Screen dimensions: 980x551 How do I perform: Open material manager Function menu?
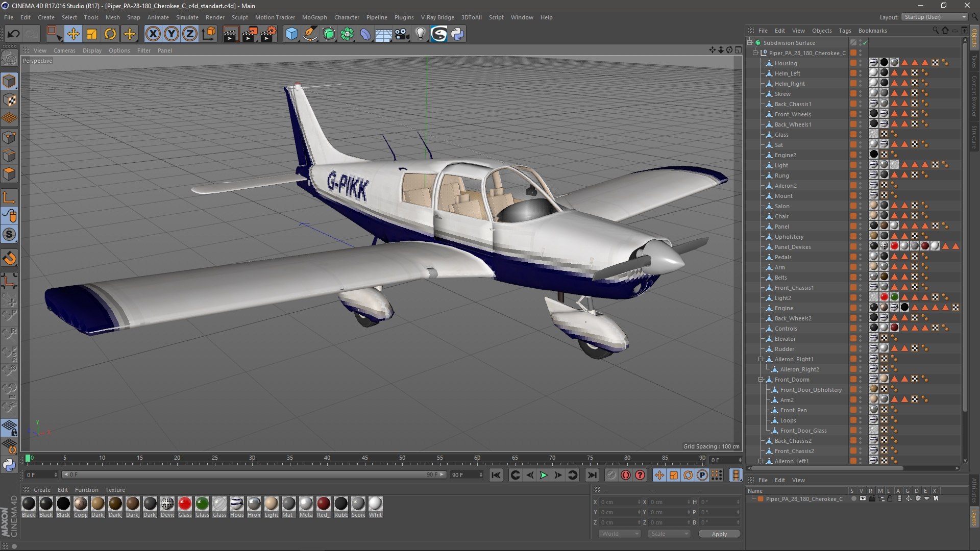pos(86,490)
